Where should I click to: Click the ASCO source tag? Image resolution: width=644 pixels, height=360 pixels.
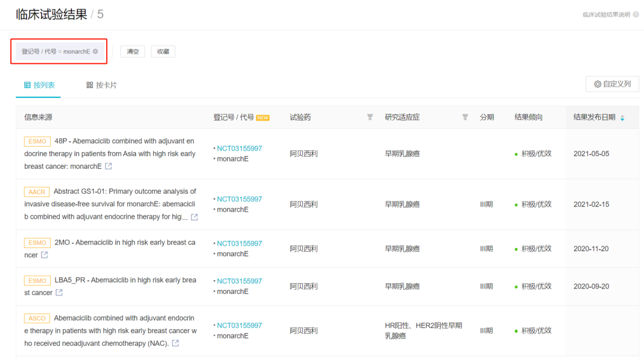tap(37, 318)
